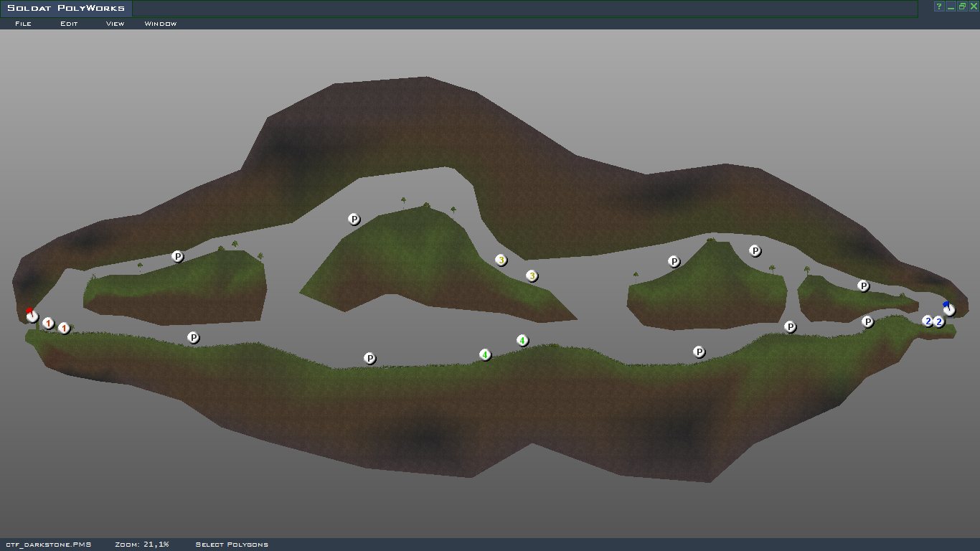Open the File menu
The height and width of the screenshot is (551, 980).
[x=23, y=24]
